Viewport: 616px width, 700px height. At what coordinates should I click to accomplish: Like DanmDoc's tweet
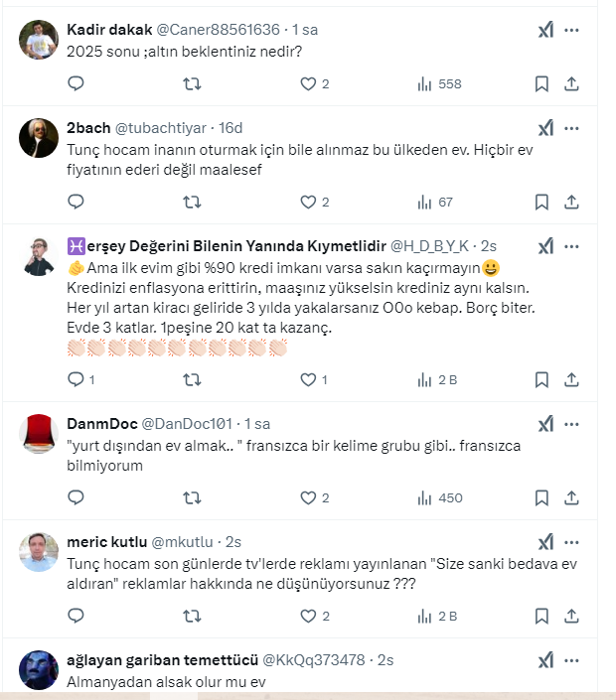tap(307, 497)
